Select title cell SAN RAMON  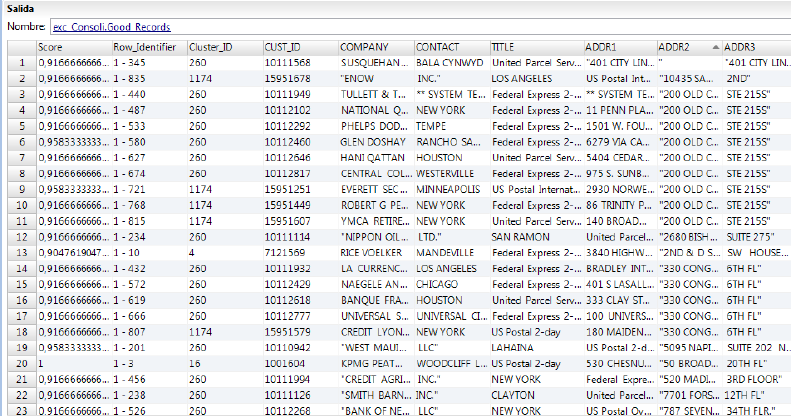[537, 237]
